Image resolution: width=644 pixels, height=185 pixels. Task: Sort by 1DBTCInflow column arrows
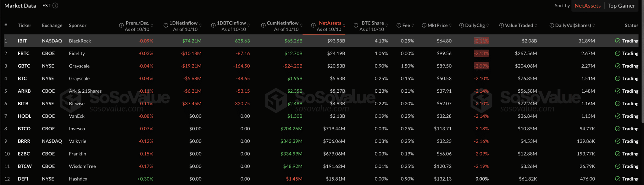point(248,25)
